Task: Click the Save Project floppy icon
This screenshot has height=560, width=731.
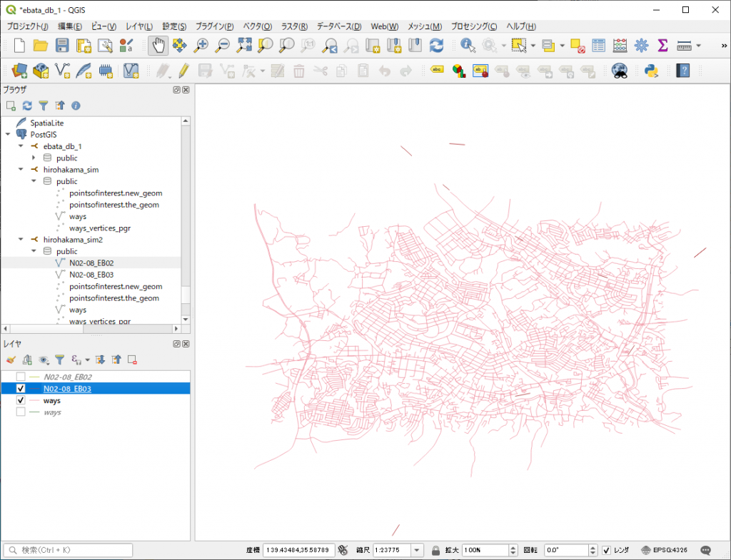Action: (x=62, y=46)
